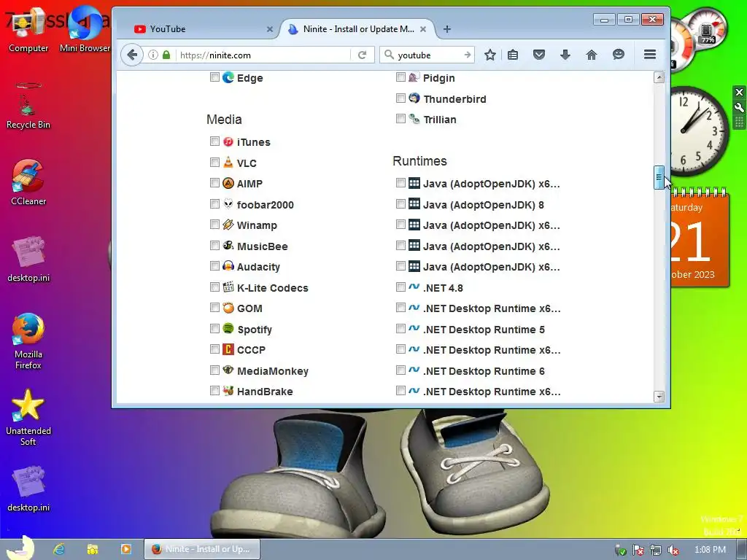Screen dimensions: 747x560
Task: Open the file explorer taskbar icon
Action: click(93, 549)
